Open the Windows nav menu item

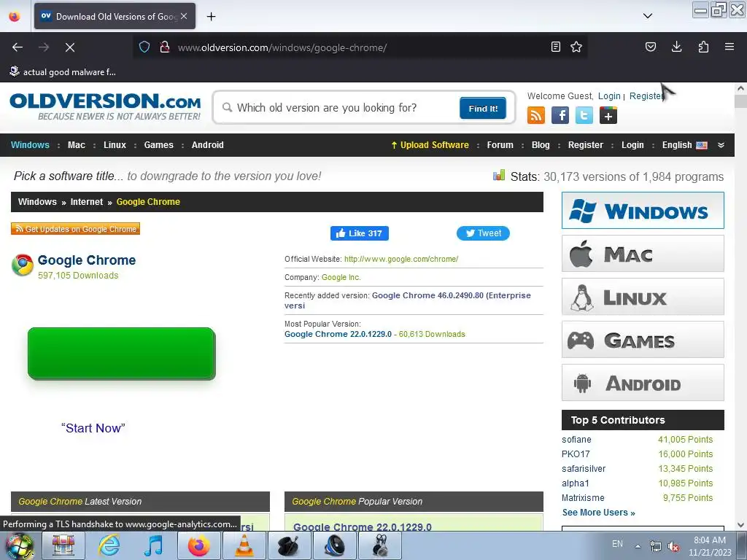[30, 145]
